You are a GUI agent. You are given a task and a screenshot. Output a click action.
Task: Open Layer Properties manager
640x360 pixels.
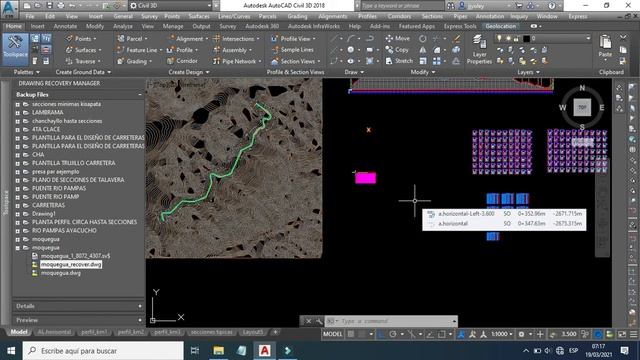tap(479, 49)
